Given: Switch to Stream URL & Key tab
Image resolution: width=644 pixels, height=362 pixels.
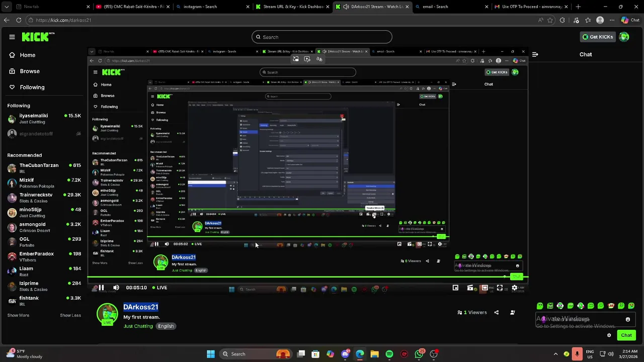Looking at the screenshot, I should (292, 7).
